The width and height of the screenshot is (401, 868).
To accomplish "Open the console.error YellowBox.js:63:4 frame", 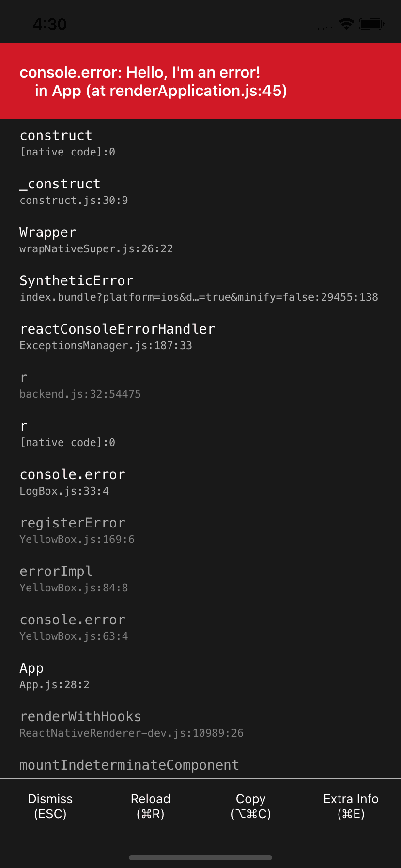I will tap(200, 628).
